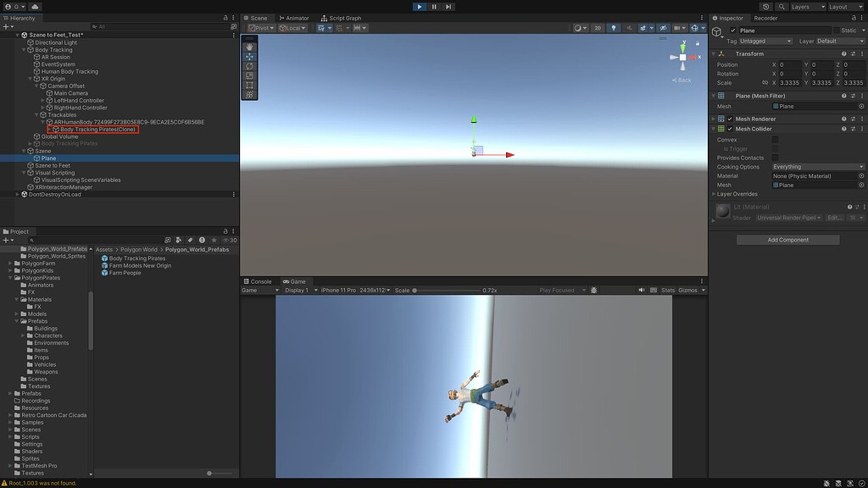Click the Add Component button
The height and width of the screenshot is (488, 868).
tap(789, 239)
